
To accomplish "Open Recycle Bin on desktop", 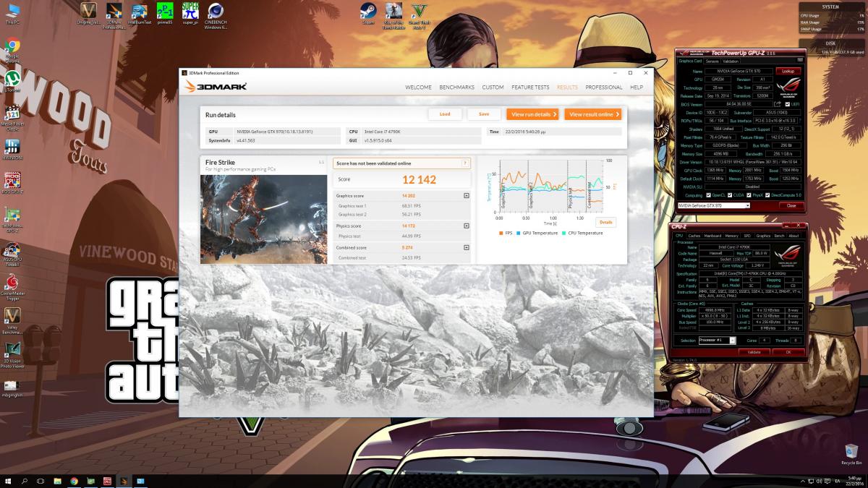I will point(851,455).
